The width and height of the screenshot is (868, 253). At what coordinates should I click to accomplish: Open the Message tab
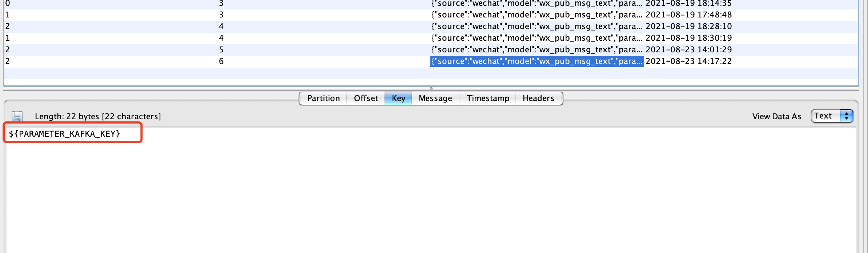435,98
